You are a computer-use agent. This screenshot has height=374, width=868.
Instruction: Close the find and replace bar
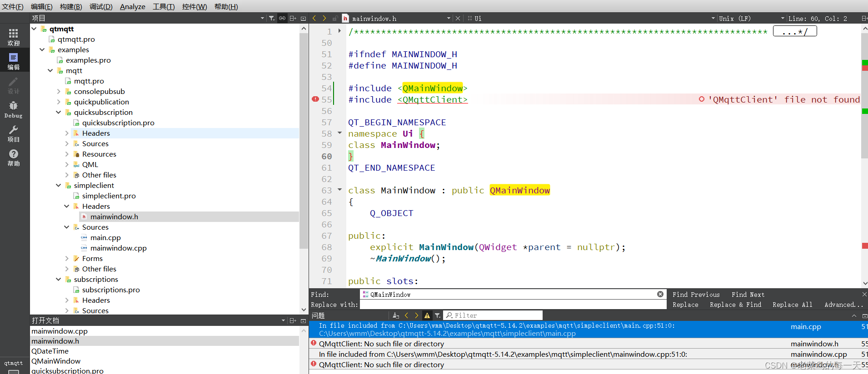coord(864,294)
